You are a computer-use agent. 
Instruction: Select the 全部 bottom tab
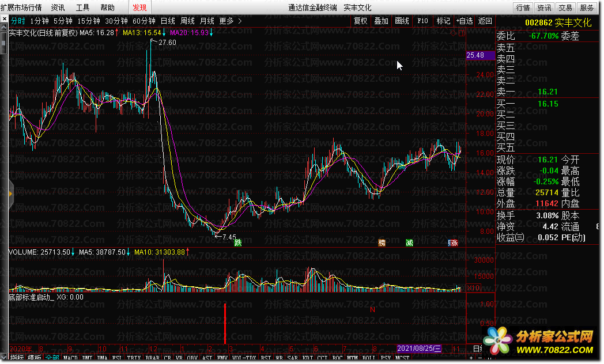point(52,358)
